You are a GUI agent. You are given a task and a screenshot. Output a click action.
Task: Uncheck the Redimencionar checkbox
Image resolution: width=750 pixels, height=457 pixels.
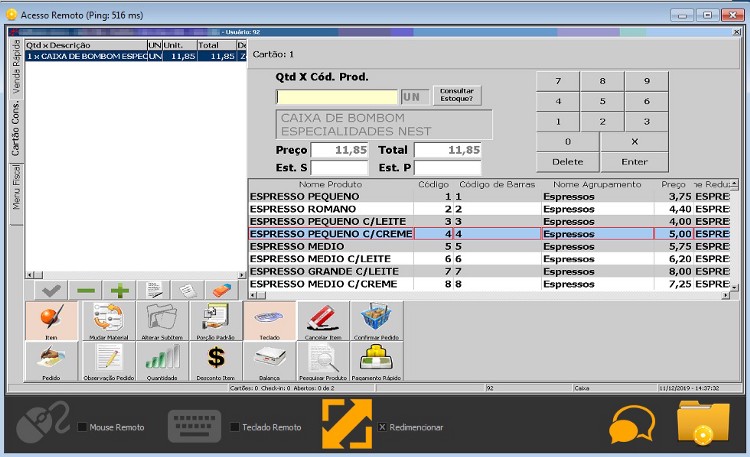382,427
